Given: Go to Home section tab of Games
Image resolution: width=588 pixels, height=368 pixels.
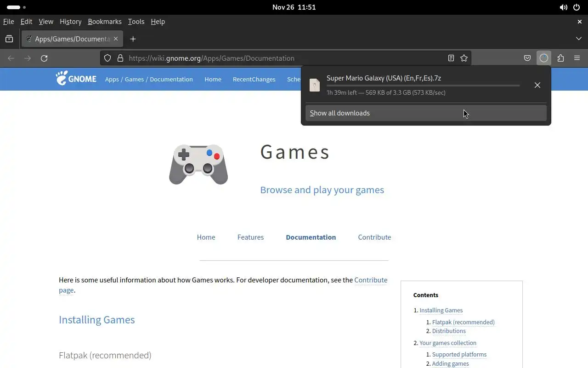Looking at the screenshot, I should [x=206, y=237].
